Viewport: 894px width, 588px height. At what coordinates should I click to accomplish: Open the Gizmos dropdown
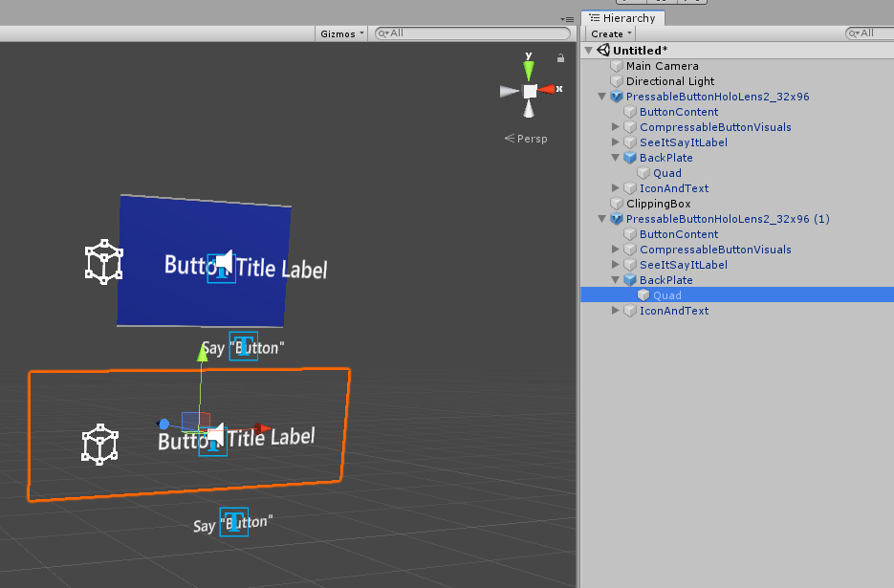(339, 33)
